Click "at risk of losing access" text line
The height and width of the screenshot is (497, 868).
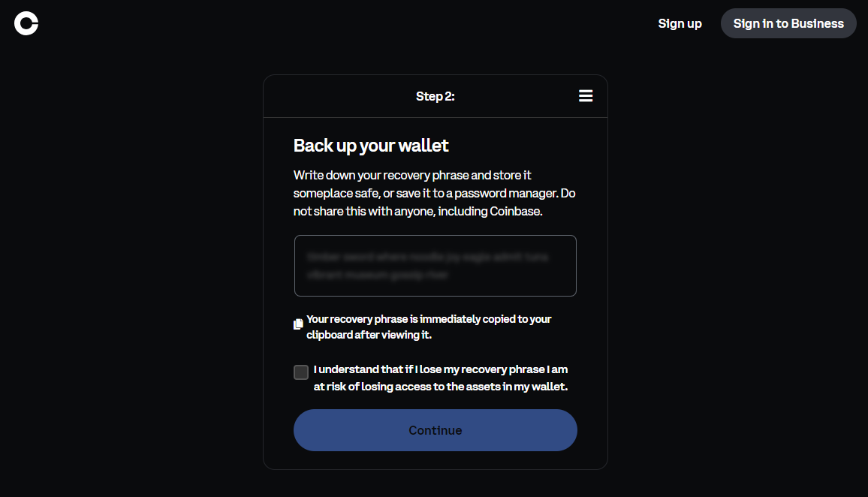pyautogui.click(x=440, y=387)
